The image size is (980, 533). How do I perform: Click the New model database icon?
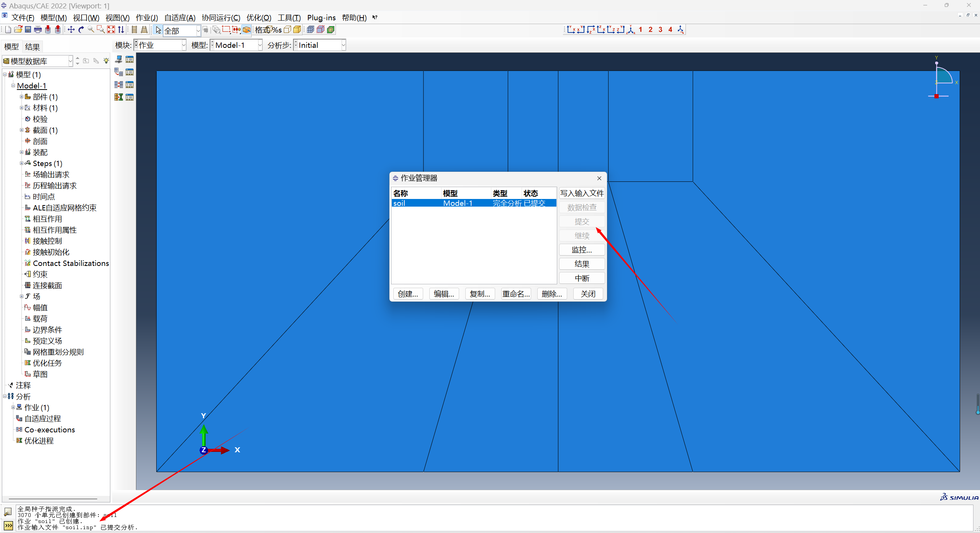coord(8,29)
